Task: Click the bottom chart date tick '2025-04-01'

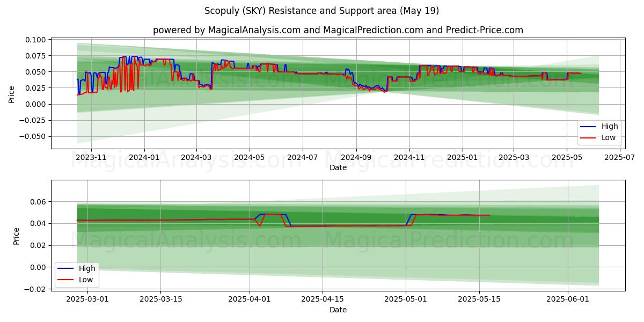Action: point(250,299)
